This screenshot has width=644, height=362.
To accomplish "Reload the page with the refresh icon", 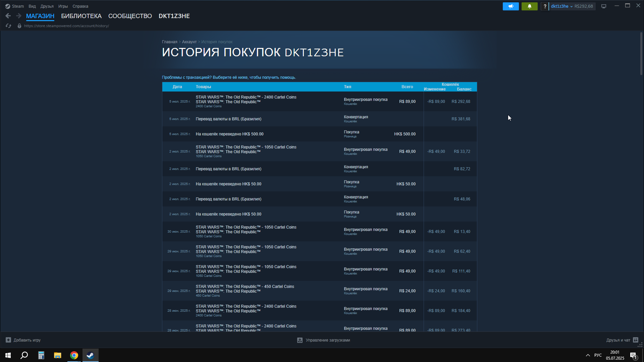I will click(x=8, y=26).
